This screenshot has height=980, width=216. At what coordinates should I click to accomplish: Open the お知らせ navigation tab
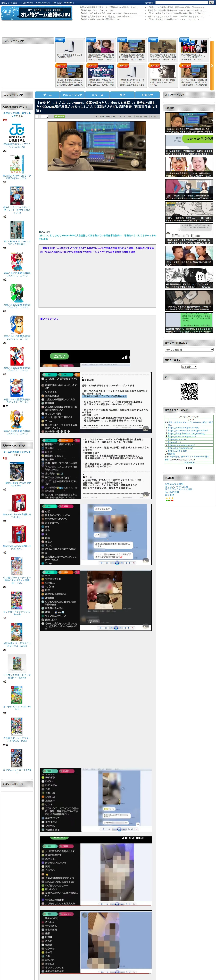coord(148,95)
